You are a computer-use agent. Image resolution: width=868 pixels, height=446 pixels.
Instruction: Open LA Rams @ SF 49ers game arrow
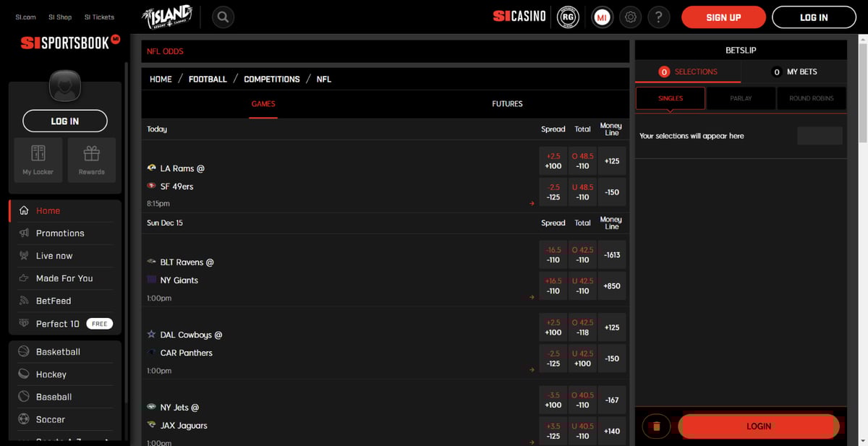532,204
